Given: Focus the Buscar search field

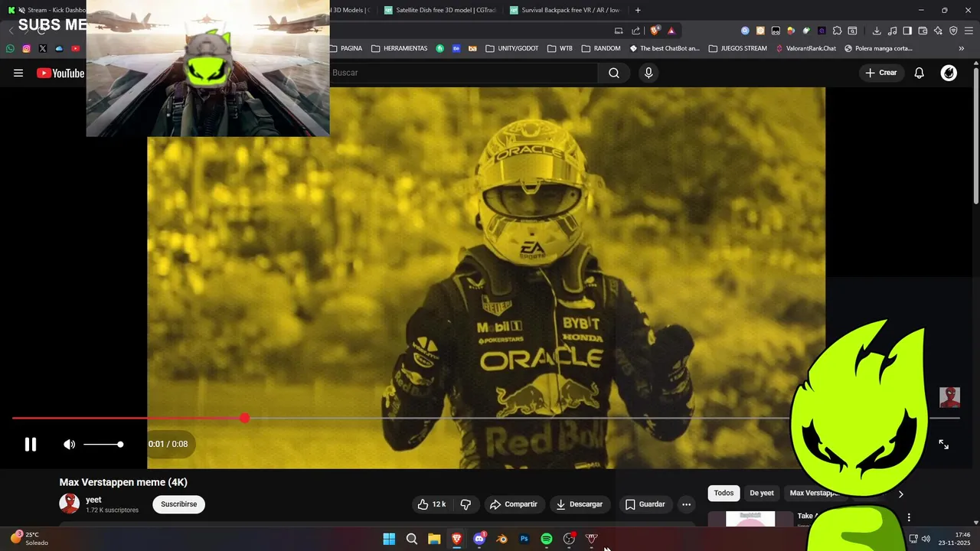Looking at the screenshot, I should coord(463,73).
